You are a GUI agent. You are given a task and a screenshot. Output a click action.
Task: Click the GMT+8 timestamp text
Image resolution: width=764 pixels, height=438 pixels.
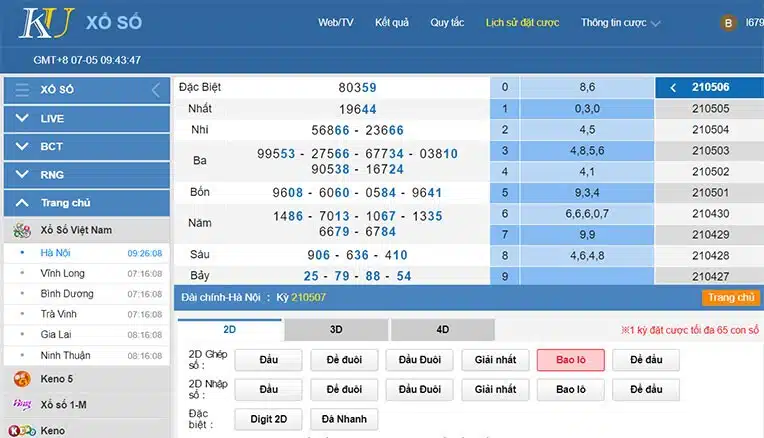(87, 60)
